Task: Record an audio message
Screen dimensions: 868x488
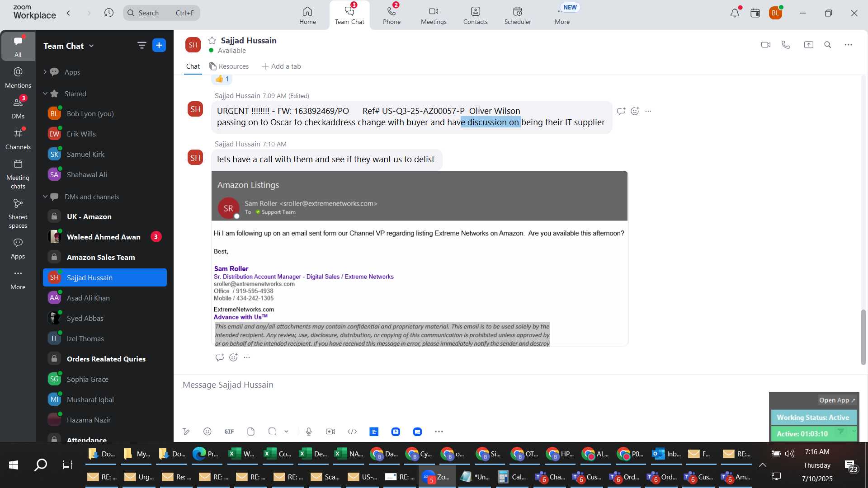Action: click(309, 432)
